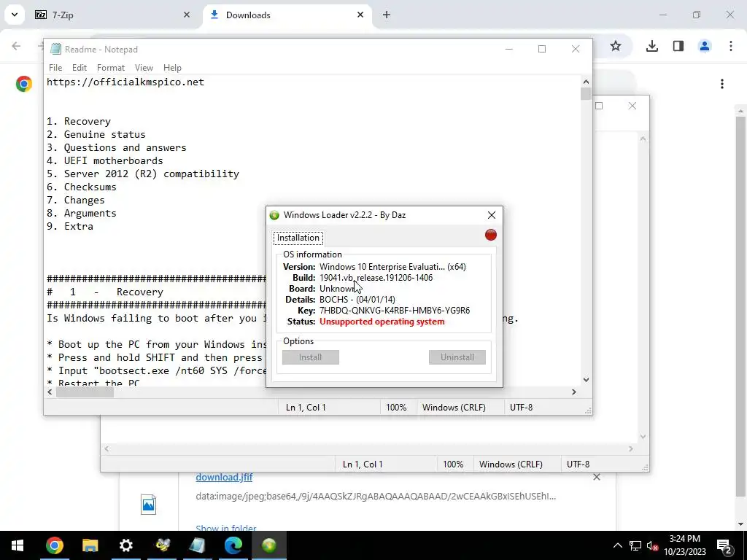Close the Windows Loader dialog
Screen dimensions: 747x560
[x=491, y=215]
